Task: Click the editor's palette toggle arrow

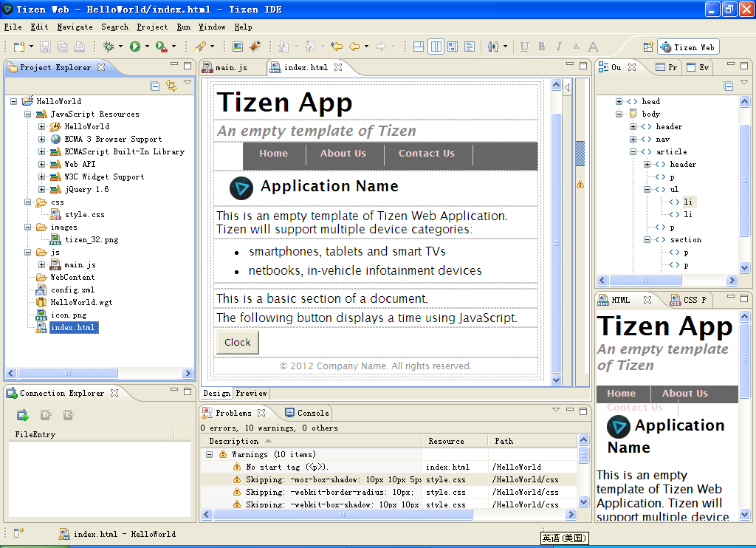Action: click(568, 88)
